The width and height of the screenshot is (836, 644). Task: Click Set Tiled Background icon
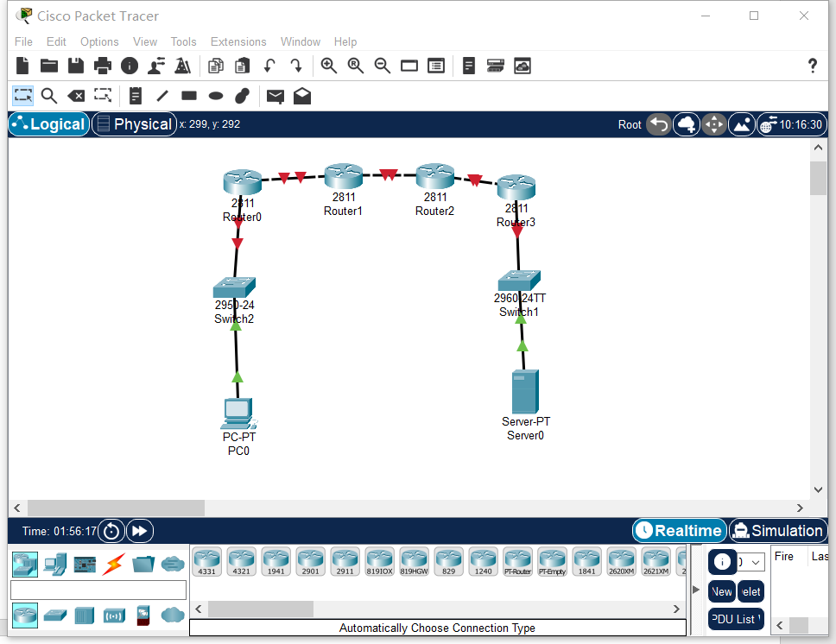tap(742, 125)
